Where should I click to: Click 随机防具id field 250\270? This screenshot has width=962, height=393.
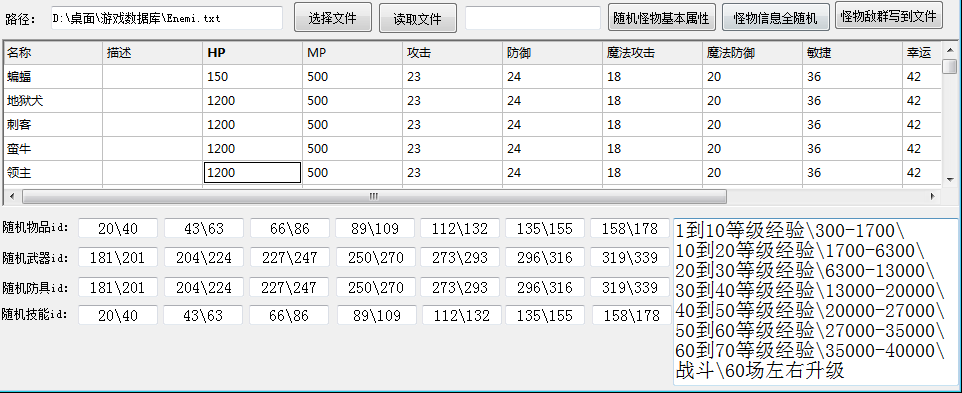click(375, 287)
